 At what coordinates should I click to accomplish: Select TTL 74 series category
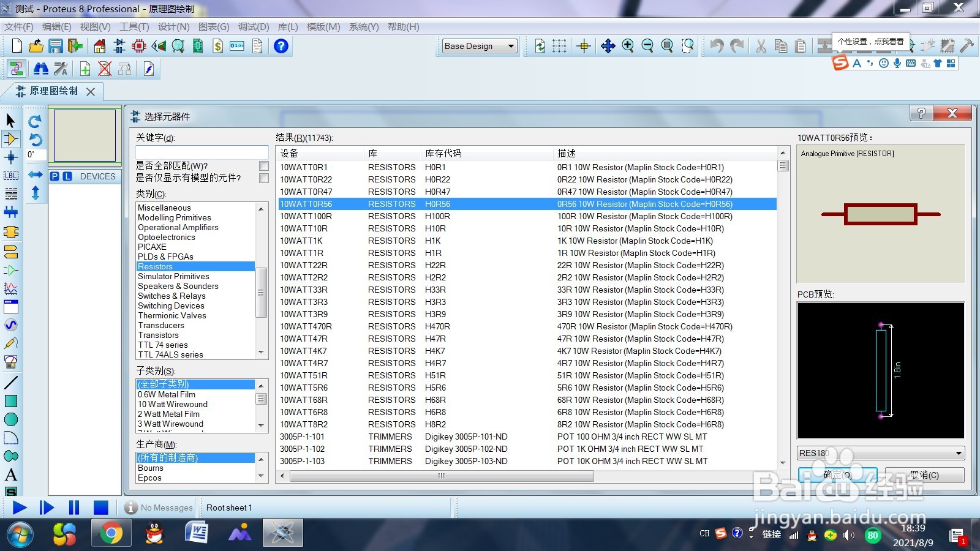tap(163, 345)
